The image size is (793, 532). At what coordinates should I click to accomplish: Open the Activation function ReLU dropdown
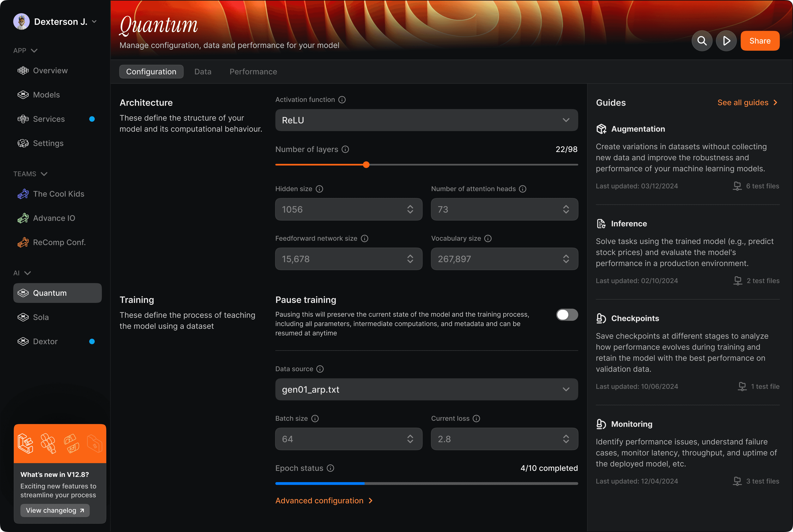click(x=426, y=120)
